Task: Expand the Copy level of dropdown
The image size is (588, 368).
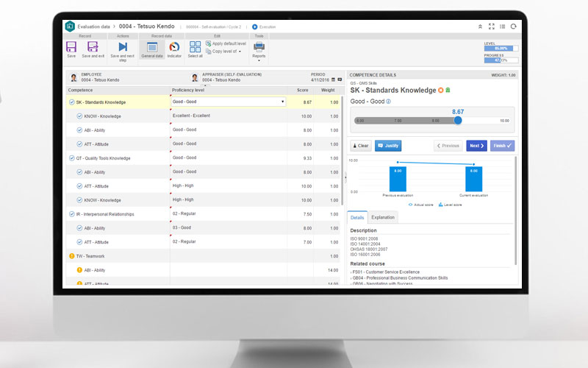Action: coord(240,51)
